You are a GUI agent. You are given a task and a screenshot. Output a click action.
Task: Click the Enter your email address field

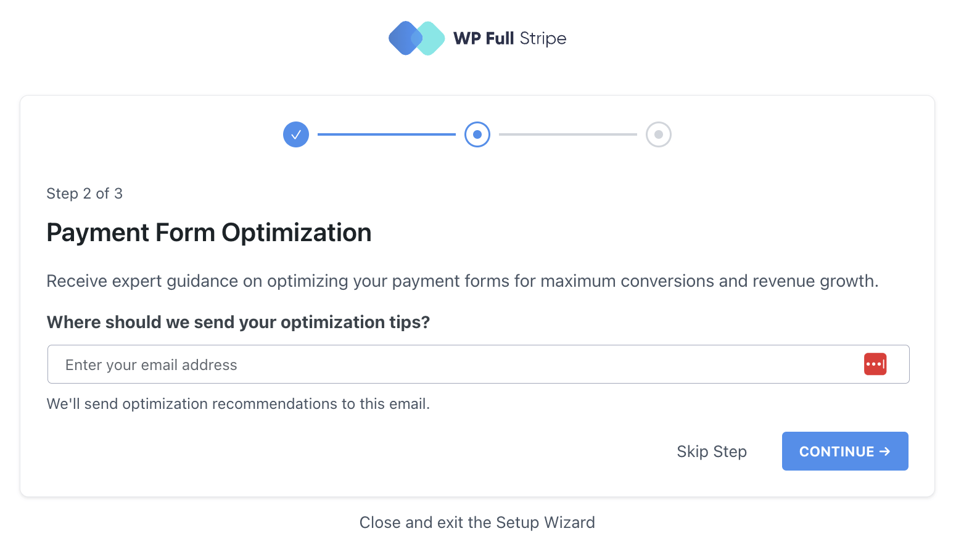click(x=432, y=364)
